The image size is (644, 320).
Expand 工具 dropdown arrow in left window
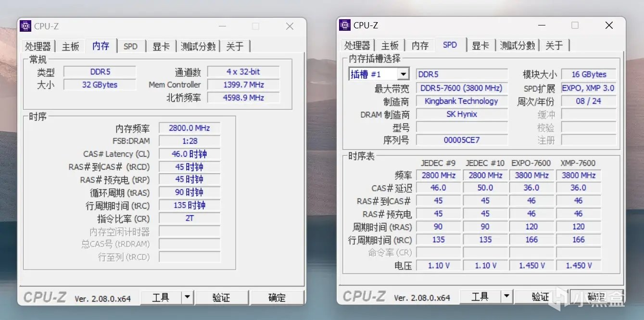(x=188, y=297)
